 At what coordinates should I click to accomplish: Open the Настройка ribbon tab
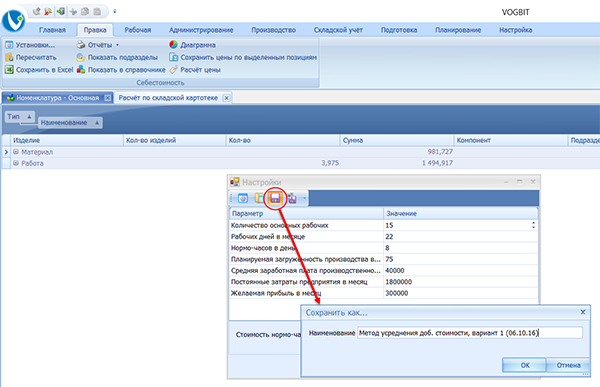(515, 30)
